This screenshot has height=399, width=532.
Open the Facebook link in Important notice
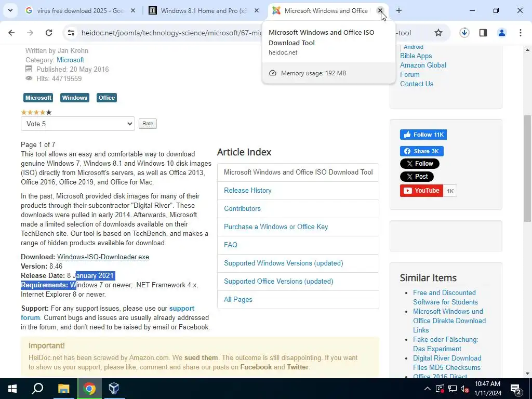pos(256,367)
